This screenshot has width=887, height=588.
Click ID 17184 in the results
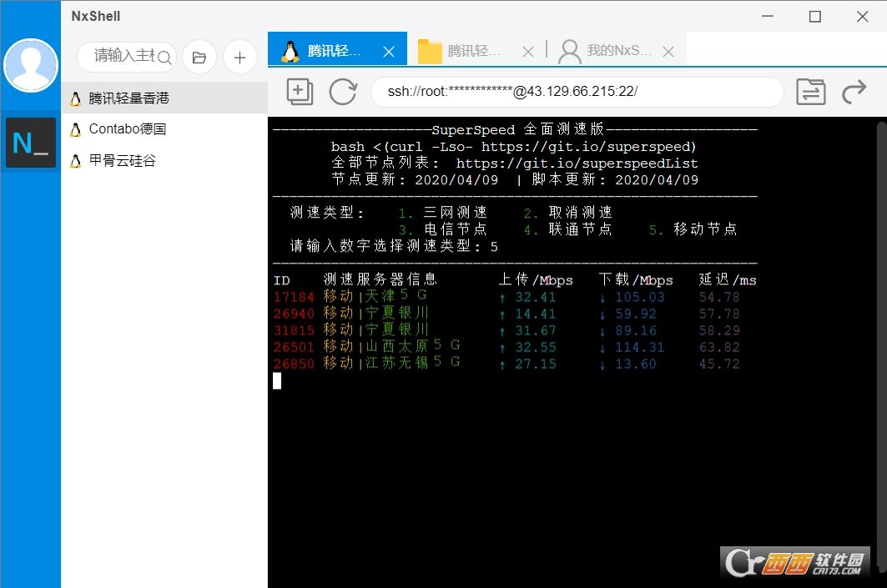[x=294, y=297]
